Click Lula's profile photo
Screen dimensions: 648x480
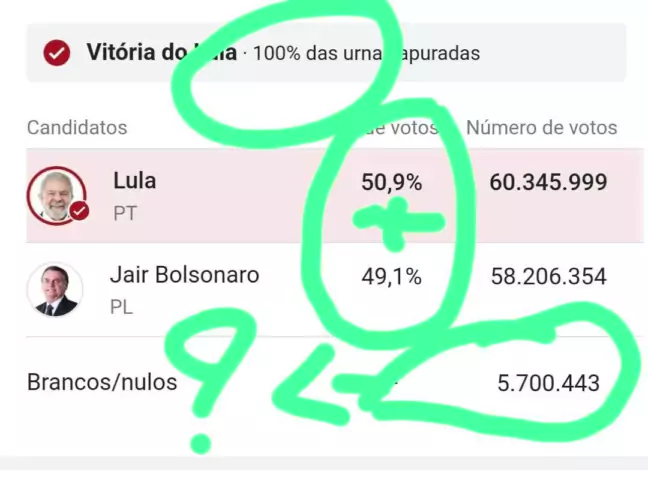(x=55, y=195)
